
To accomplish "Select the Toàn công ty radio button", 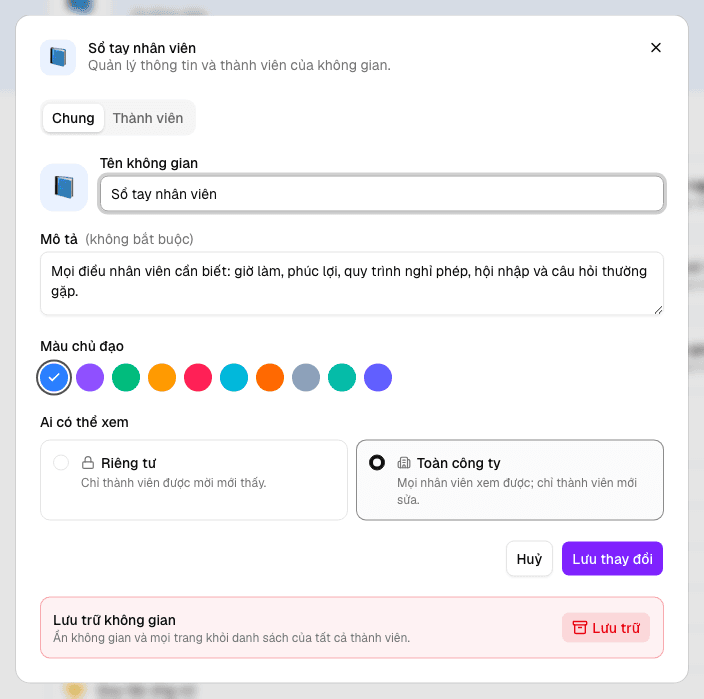I will tap(377, 462).
